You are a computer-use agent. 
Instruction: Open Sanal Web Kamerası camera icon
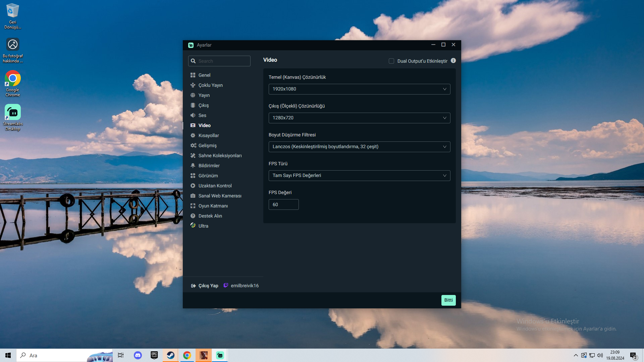(x=193, y=196)
